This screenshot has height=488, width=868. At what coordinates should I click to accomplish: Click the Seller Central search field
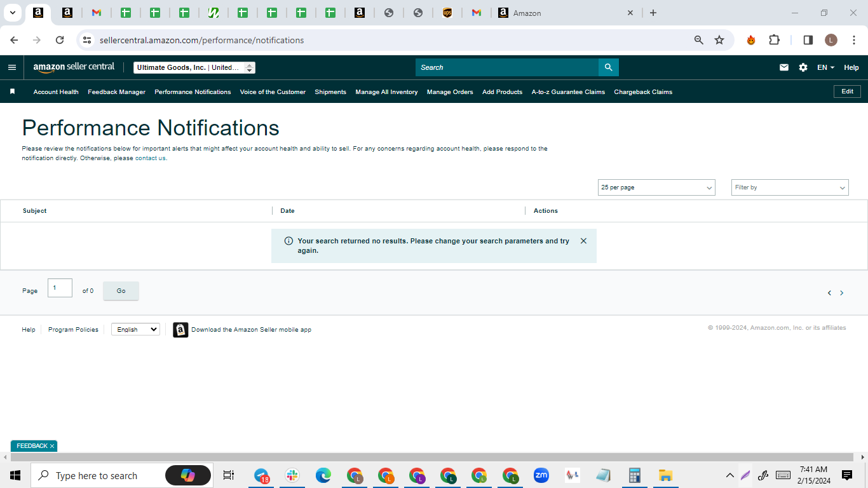[507, 67]
